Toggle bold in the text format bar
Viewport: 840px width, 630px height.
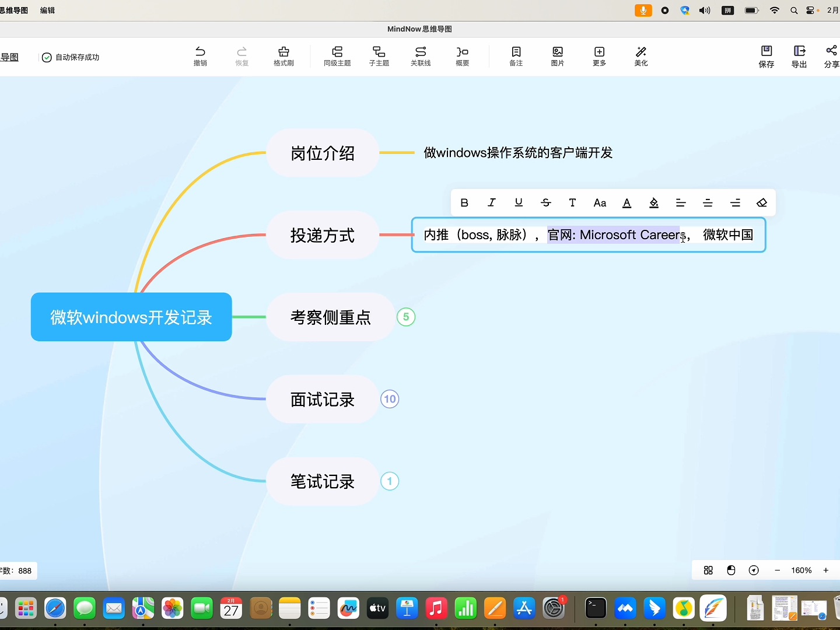pos(464,203)
